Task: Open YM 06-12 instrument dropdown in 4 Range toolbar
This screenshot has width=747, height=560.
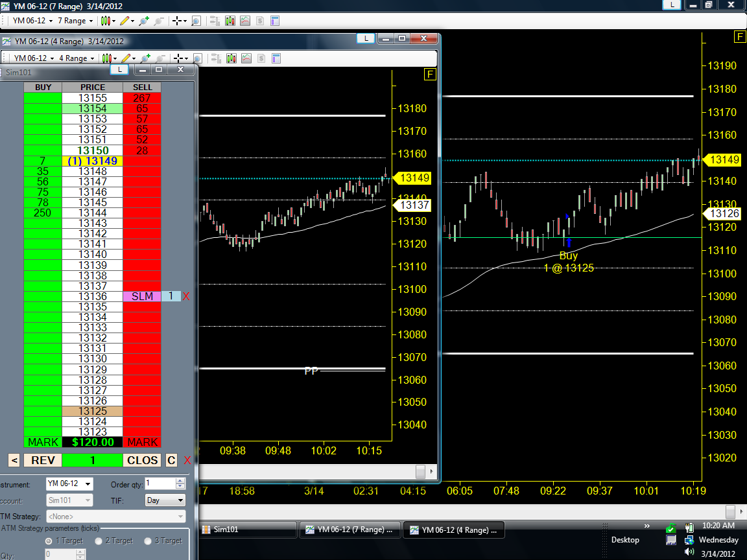Action: 34,58
